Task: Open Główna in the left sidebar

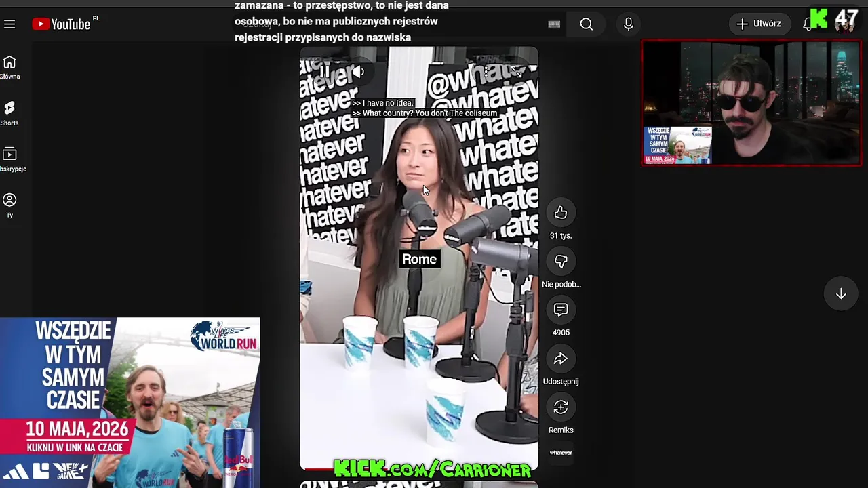Action: [x=9, y=68]
